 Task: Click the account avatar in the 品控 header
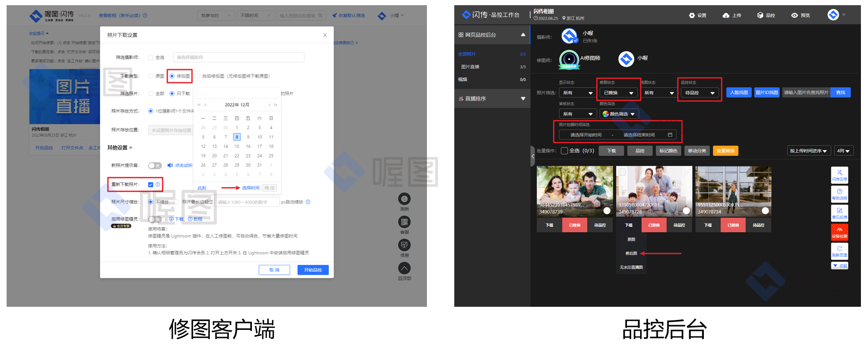[834, 15]
